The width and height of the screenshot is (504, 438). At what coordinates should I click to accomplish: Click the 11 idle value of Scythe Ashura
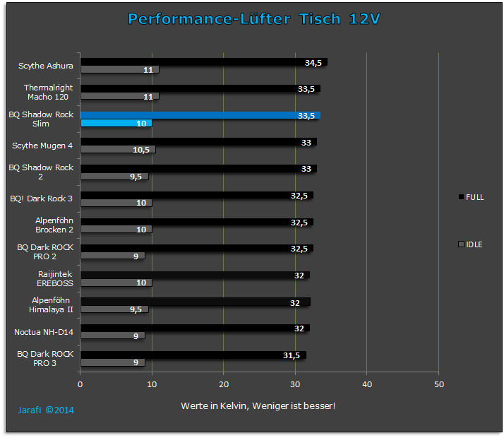[x=148, y=70]
